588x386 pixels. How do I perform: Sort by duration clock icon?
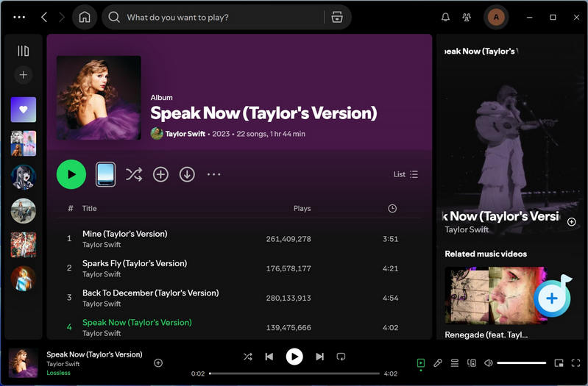[x=392, y=208]
